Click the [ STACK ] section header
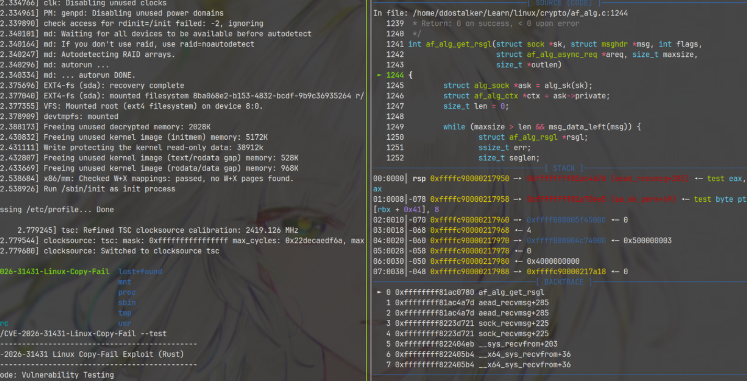The height and width of the screenshot is (381, 747). pyautogui.click(x=564, y=168)
